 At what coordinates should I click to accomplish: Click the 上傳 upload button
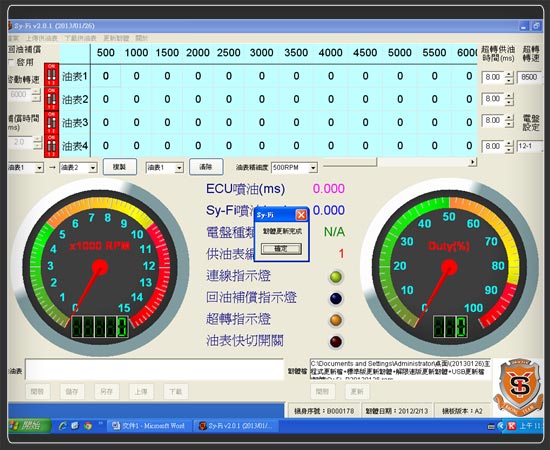(141, 391)
